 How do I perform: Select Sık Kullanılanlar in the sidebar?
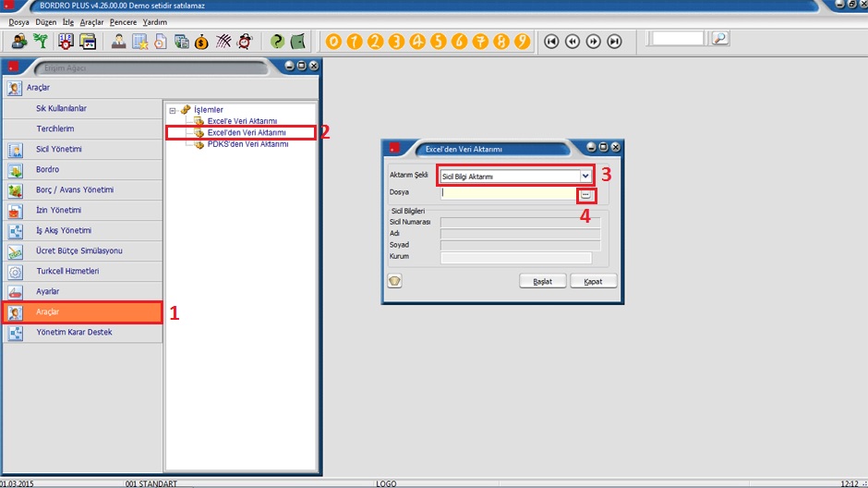coord(82,108)
